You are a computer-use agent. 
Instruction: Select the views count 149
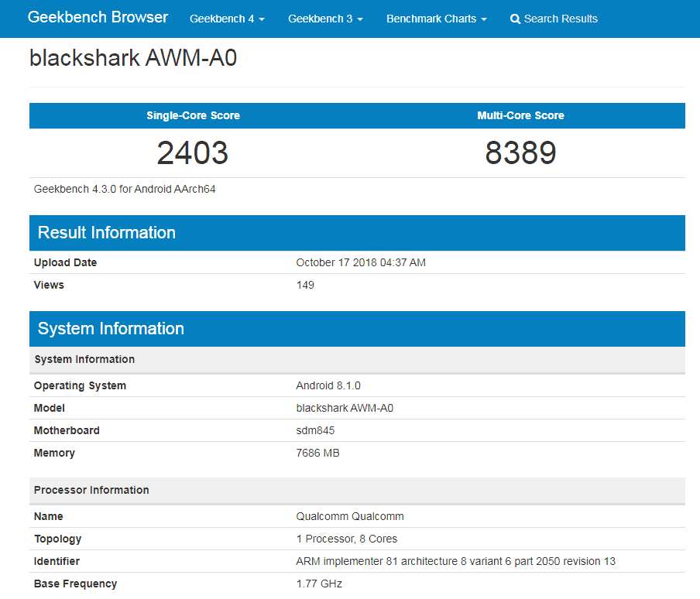[305, 285]
